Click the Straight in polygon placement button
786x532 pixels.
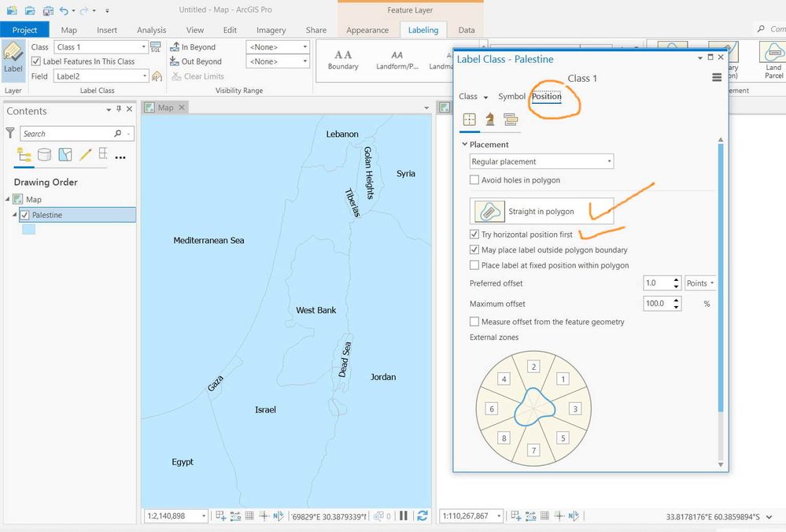coord(541,211)
